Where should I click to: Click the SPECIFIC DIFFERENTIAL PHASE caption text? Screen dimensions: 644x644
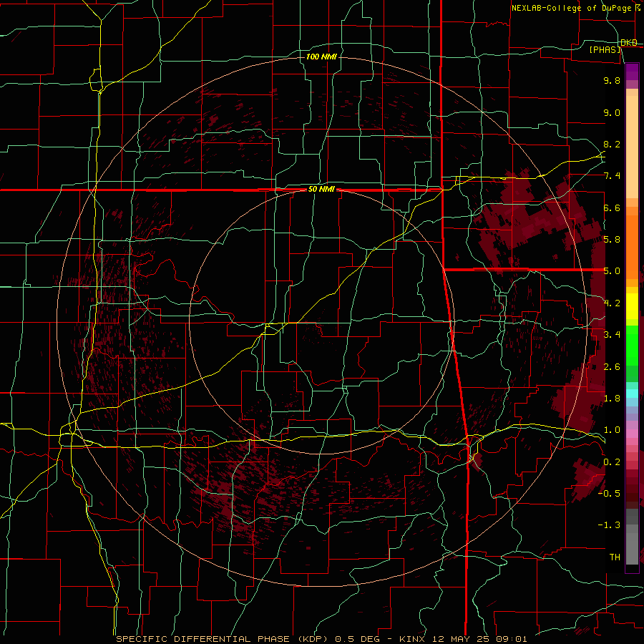203,639
